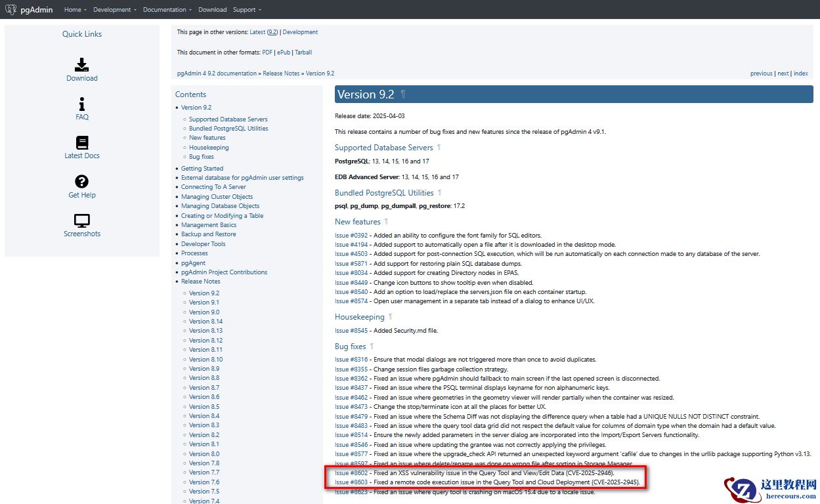Screen dimensions: 820x504
Task: Open Issue #8603 remote code execution link
Action: pos(351,482)
